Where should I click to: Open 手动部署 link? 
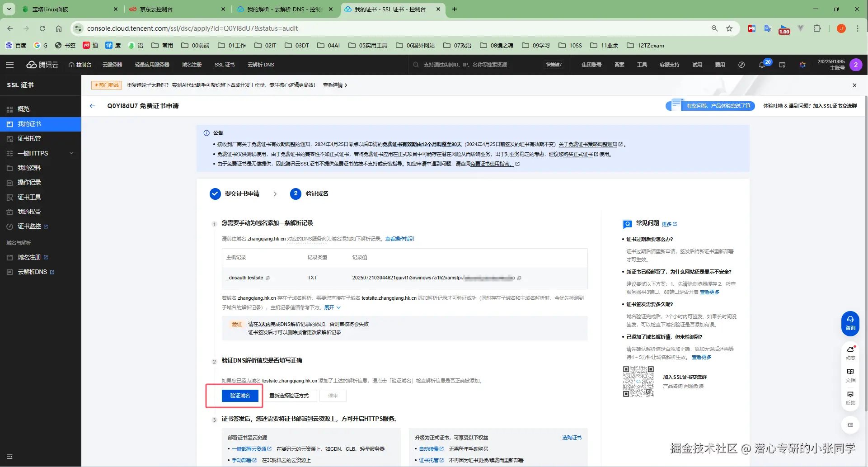[244, 460]
